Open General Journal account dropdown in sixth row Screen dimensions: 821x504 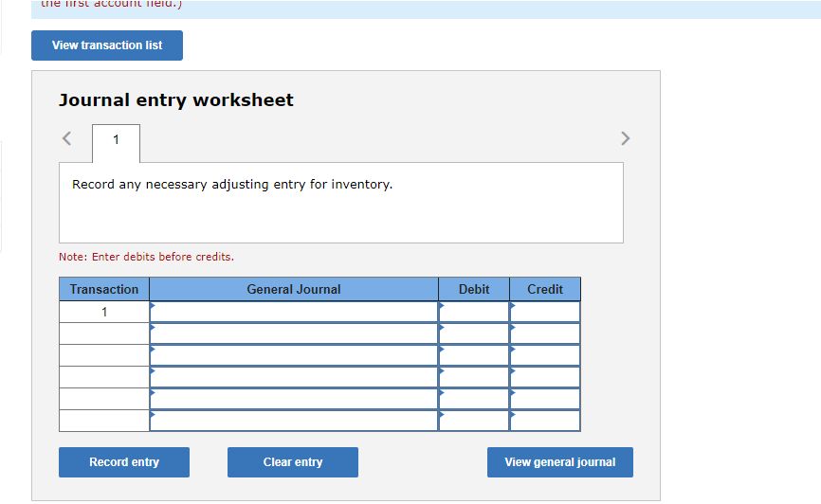pos(294,421)
